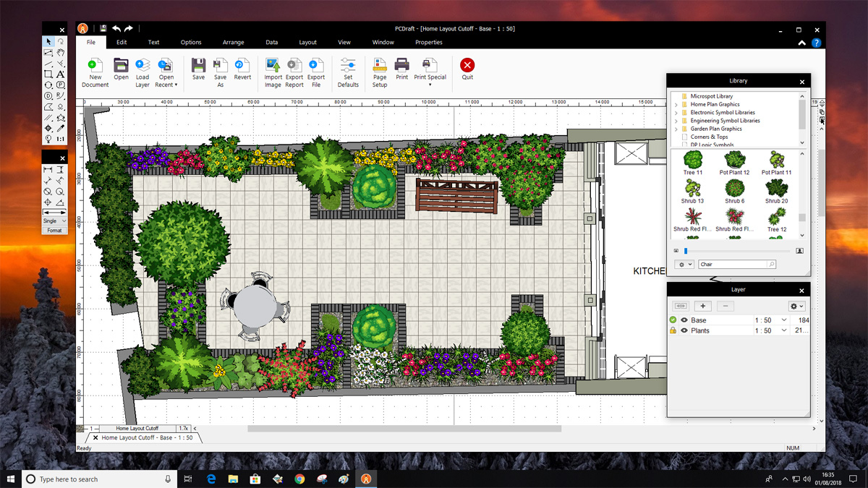Click the Save As ribbon icon
868x488 pixels.
click(221, 66)
